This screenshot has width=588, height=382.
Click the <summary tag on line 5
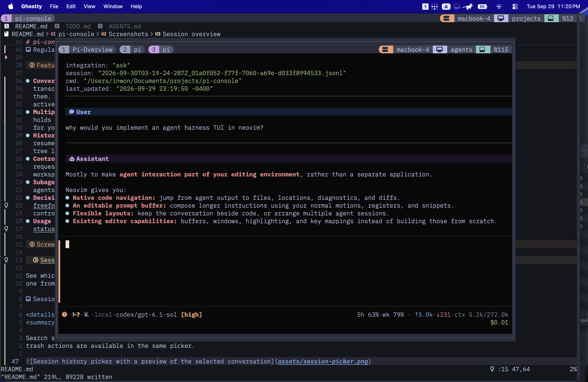click(x=40, y=322)
